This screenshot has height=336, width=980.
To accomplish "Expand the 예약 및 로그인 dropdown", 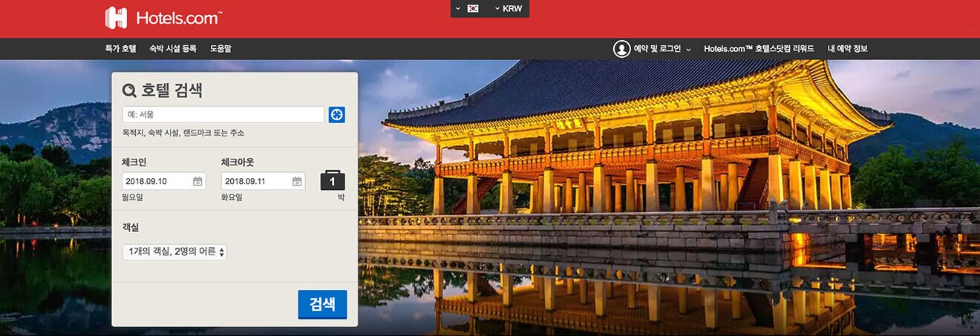I will (662, 49).
